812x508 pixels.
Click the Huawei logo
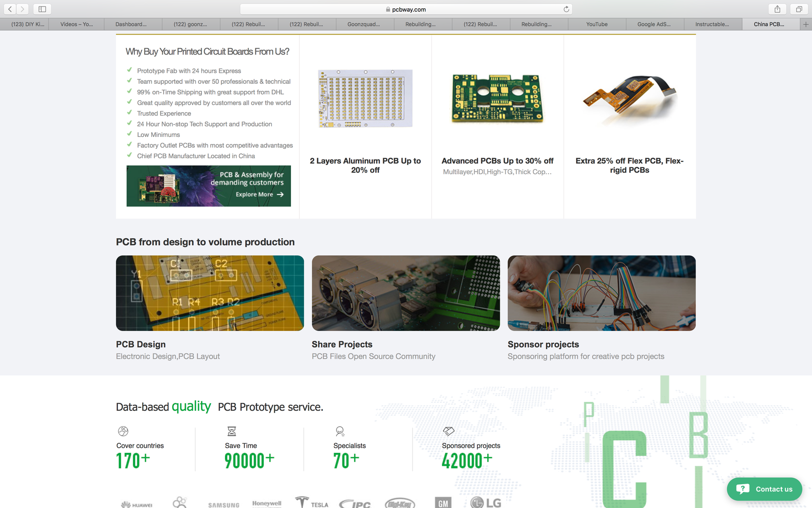[137, 505]
